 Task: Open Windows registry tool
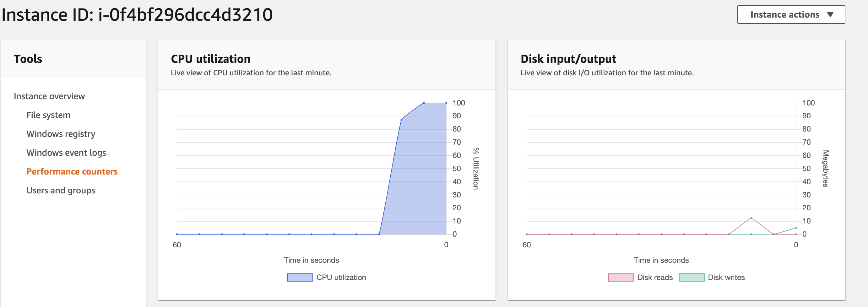[x=61, y=134]
